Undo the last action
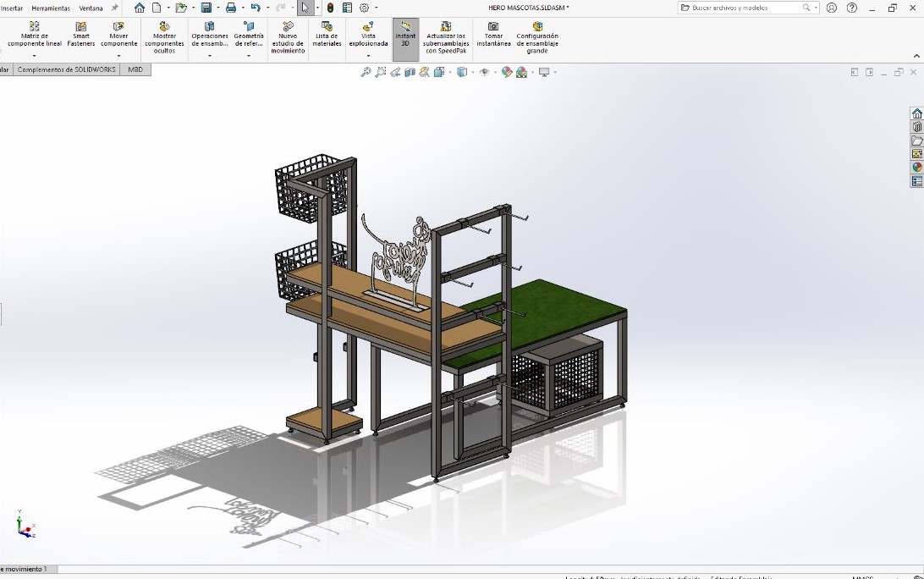The width and height of the screenshot is (924, 579). 256,8
